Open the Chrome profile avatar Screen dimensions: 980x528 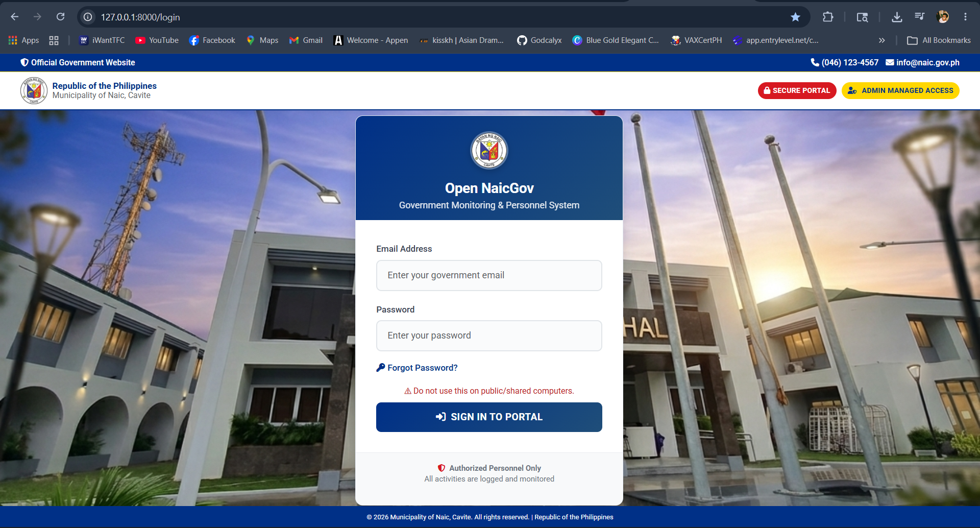943,17
